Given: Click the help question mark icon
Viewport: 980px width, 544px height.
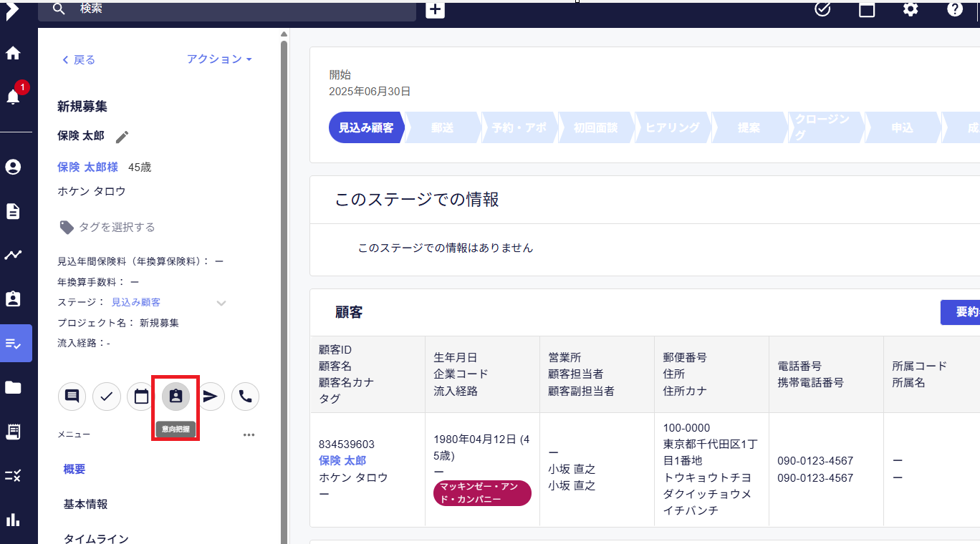Looking at the screenshot, I should click(954, 9).
